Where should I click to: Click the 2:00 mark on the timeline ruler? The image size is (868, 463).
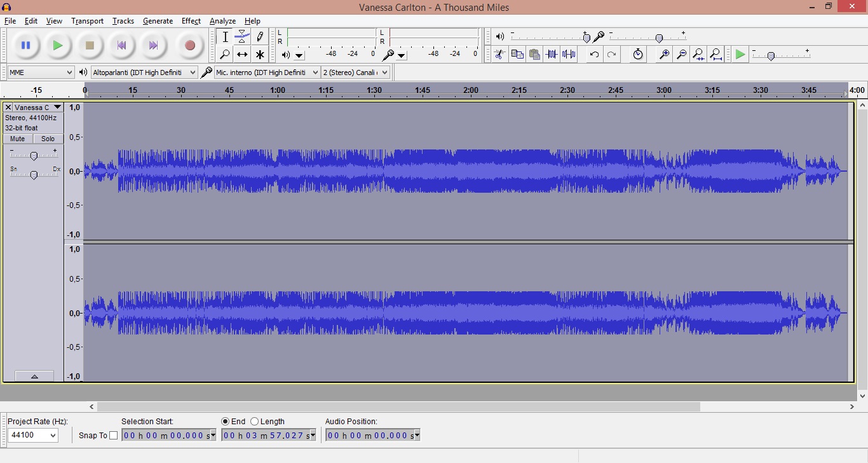pos(471,90)
